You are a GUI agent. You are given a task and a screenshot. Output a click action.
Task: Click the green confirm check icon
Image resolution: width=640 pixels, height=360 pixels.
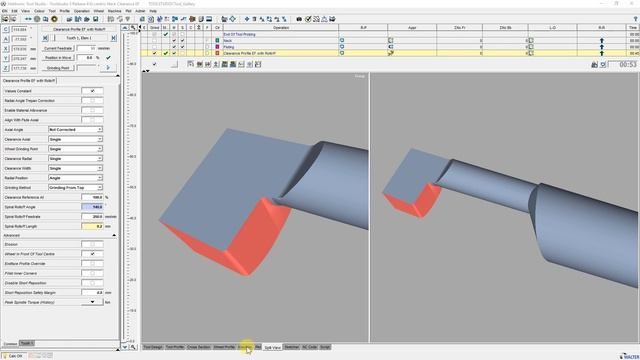click(108, 58)
